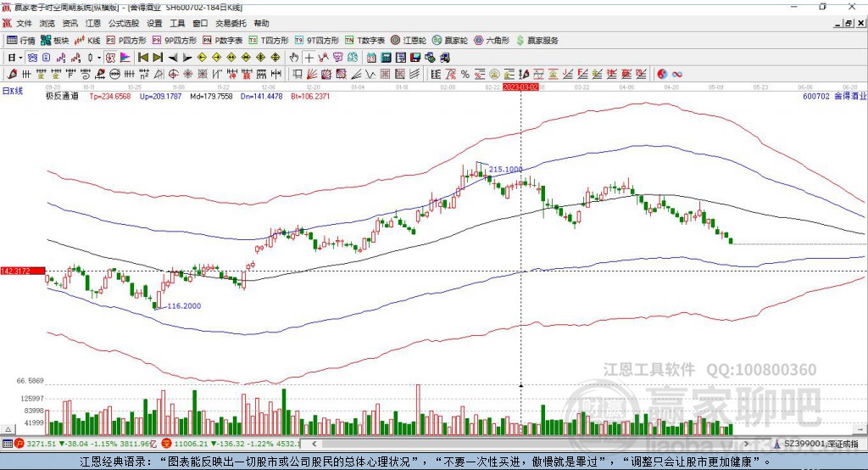Click the 极反通道 indicator name
The height and width of the screenshot is (470, 868).
pyautogui.click(x=62, y=96)
